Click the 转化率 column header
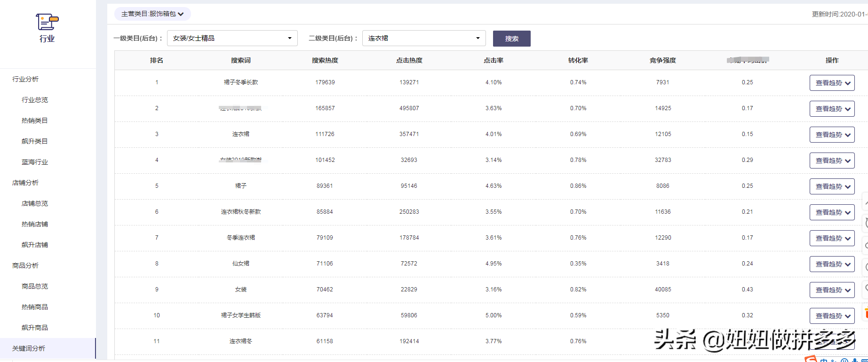The height and width of the screenshot is (362, 868). pos(578,60)
